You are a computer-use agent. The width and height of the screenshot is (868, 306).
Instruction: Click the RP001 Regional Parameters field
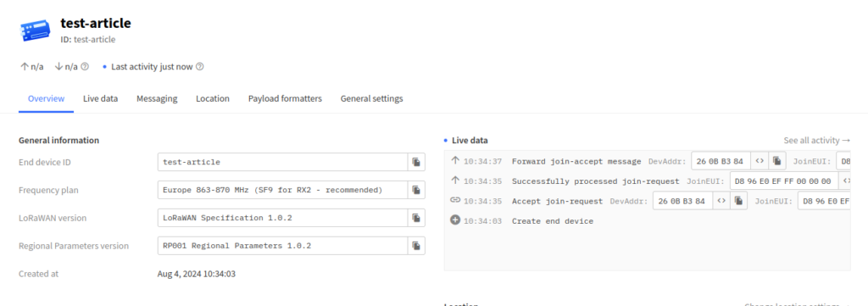click(283, 245)
